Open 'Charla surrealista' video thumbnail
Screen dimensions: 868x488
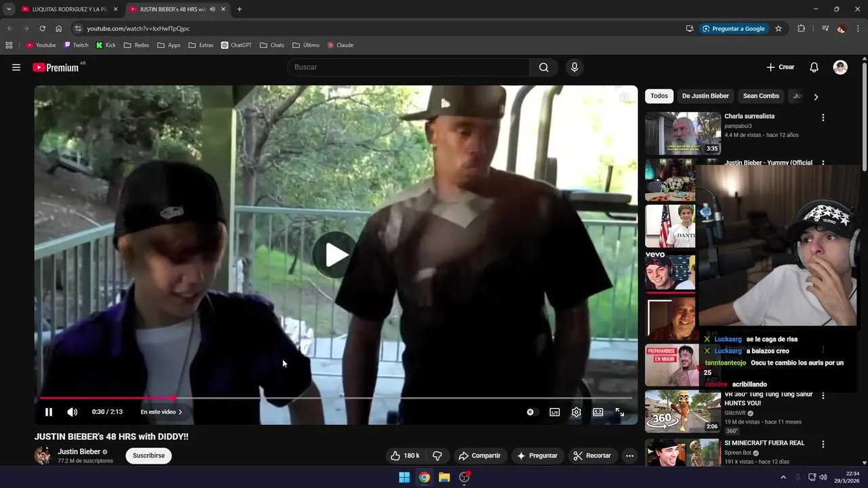click(x=683, y=134)
